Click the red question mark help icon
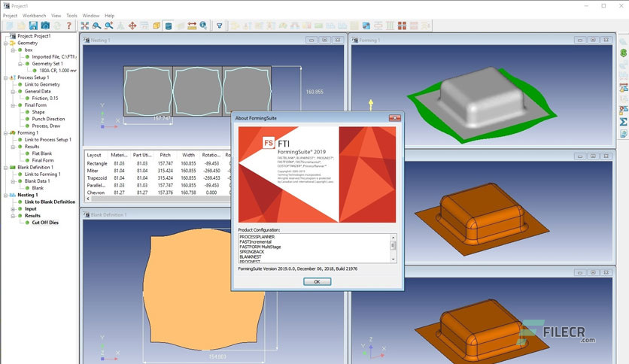 pyautogui.click(x=69, y=26)
